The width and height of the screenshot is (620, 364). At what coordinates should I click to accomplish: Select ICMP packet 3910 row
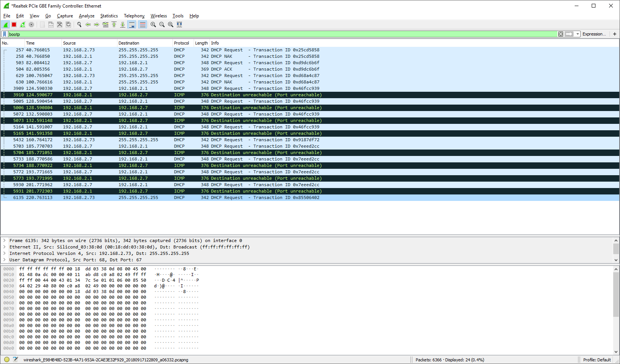point(310,95)
